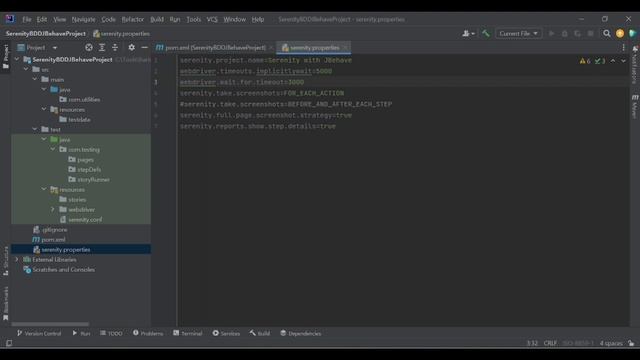Collapse the com.testing package
The image size is (640, 360).
(x=53, y=149)
